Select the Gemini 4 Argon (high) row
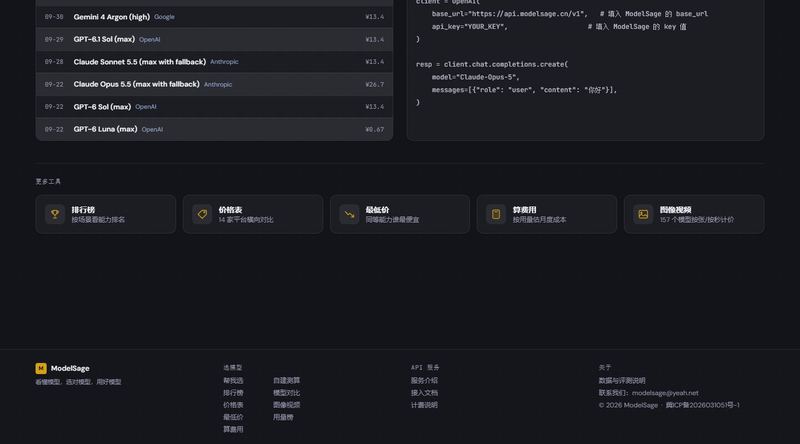800x444 pixels. click(214, 17)
